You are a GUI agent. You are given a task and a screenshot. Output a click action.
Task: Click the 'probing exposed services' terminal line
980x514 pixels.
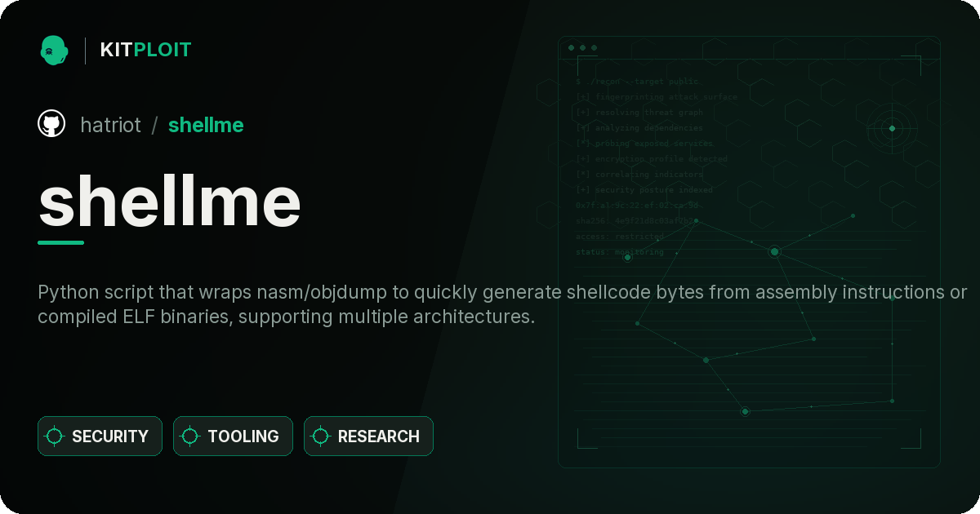tap(644, 144)
